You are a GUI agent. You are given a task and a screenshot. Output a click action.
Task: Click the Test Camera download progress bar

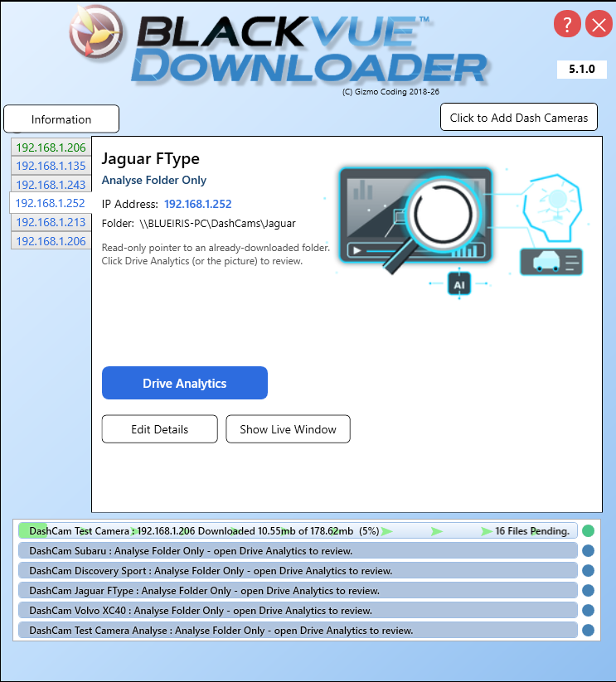[x=298, y=530]
